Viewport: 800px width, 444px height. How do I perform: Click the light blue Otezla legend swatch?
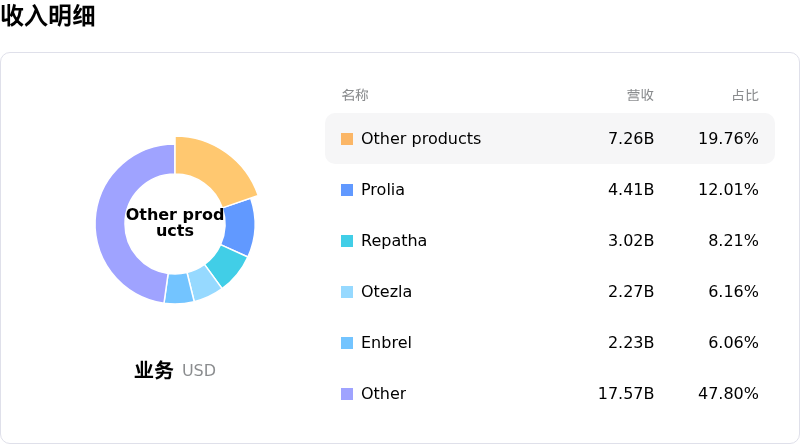click(347, 292)
